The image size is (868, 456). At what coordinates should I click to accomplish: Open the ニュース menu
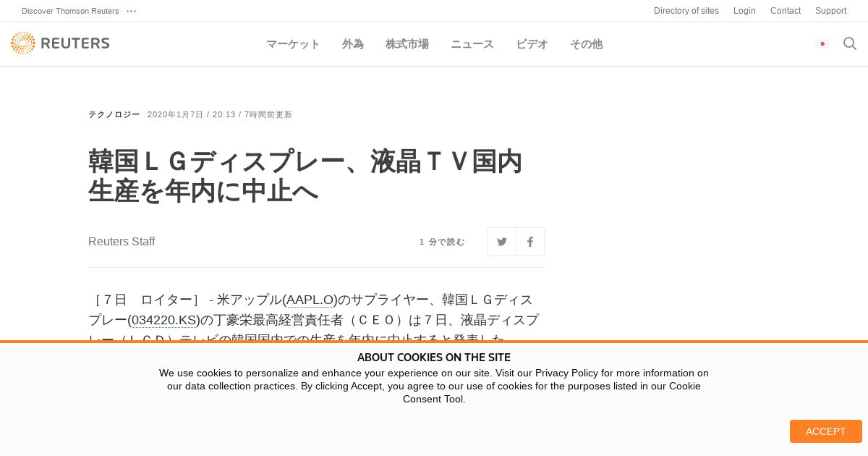[x=472, y=44]
